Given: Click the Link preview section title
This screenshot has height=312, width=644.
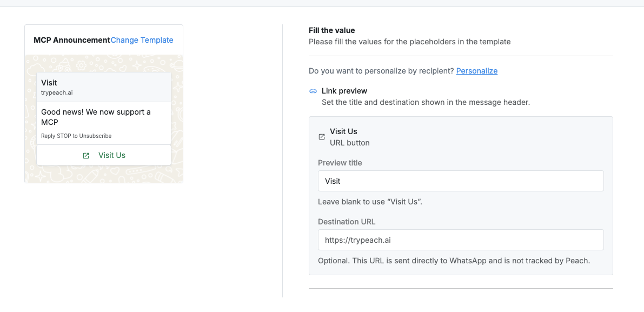Looking at the screenshot, I should pyautogui.click(x=344, y=91).
